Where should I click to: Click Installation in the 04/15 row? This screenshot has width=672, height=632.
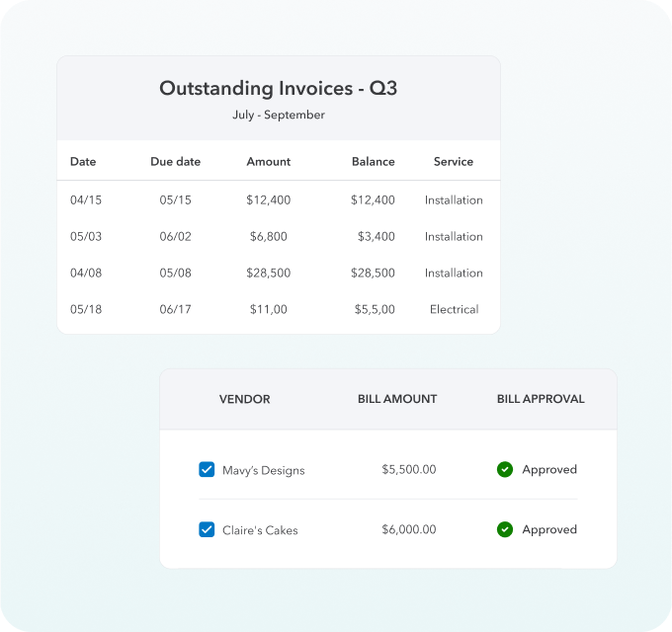click(x=454, y=199)
